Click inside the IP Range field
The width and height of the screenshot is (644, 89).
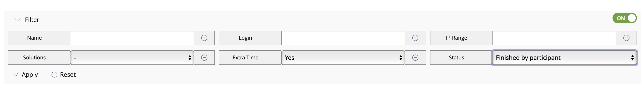554,38
